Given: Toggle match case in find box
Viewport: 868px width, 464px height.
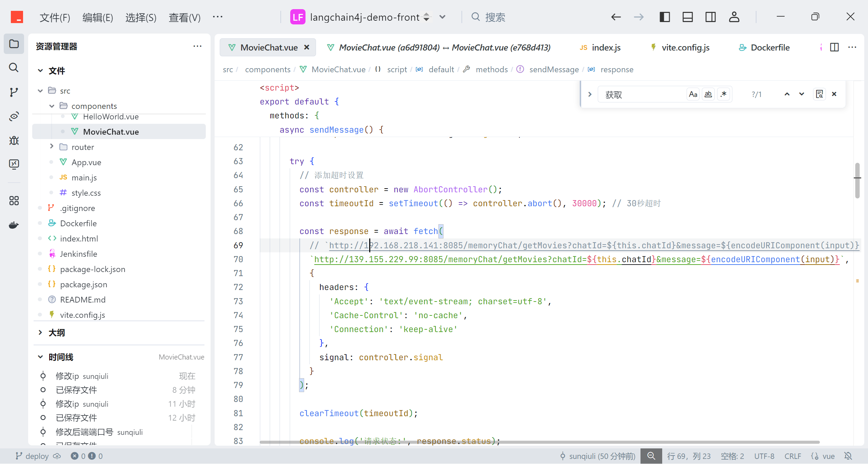Looking at the screenshot, I should tap(693, 94).
